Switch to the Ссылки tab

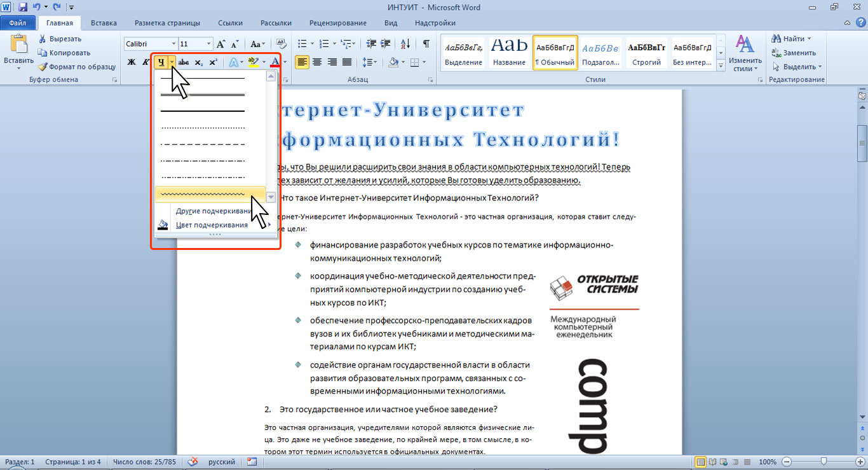(230, 23)
